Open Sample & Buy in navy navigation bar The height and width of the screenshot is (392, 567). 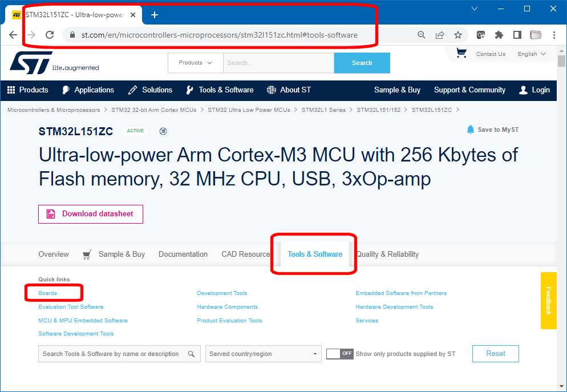coord(397,90)
